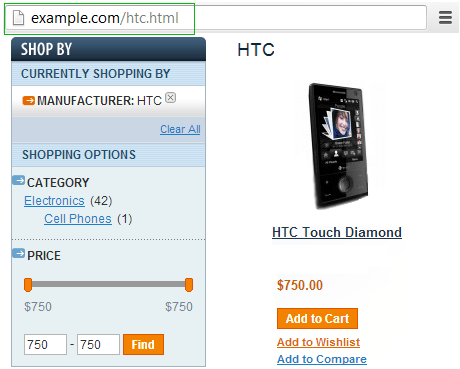Image resolution: width=460 pixels, height=369 pixels.
Task: Click the Add to Cart button
Action: pyautogui.click(x=317, y=319)
